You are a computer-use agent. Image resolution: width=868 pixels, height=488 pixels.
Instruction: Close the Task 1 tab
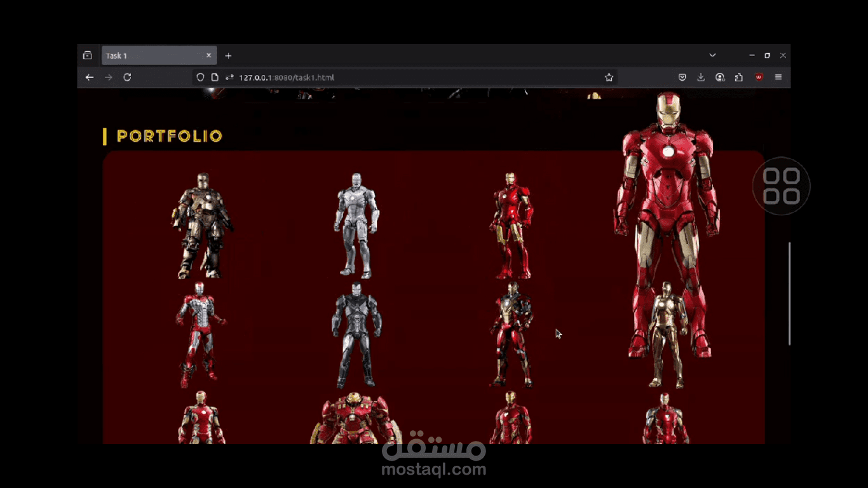(208, 56)
